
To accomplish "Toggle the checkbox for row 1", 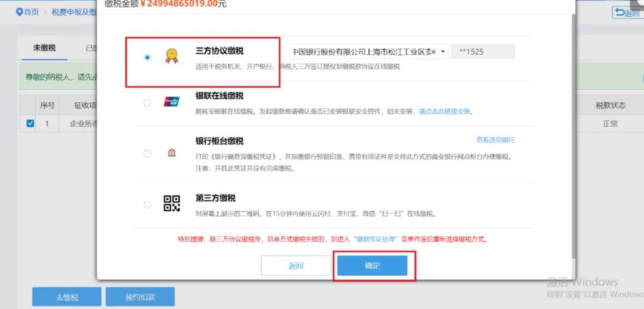I will [30, 123].
